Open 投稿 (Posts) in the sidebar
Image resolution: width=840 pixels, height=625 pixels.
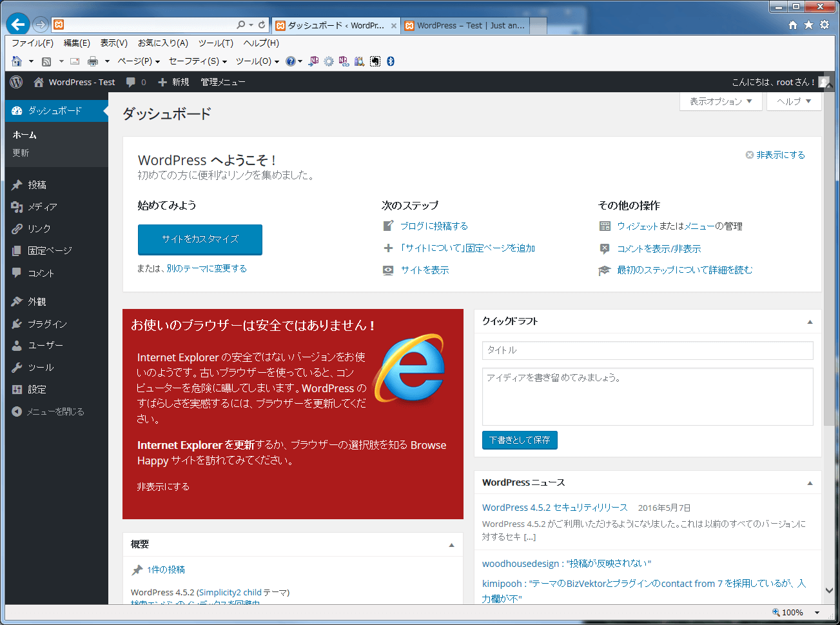[x=37, y=185]
